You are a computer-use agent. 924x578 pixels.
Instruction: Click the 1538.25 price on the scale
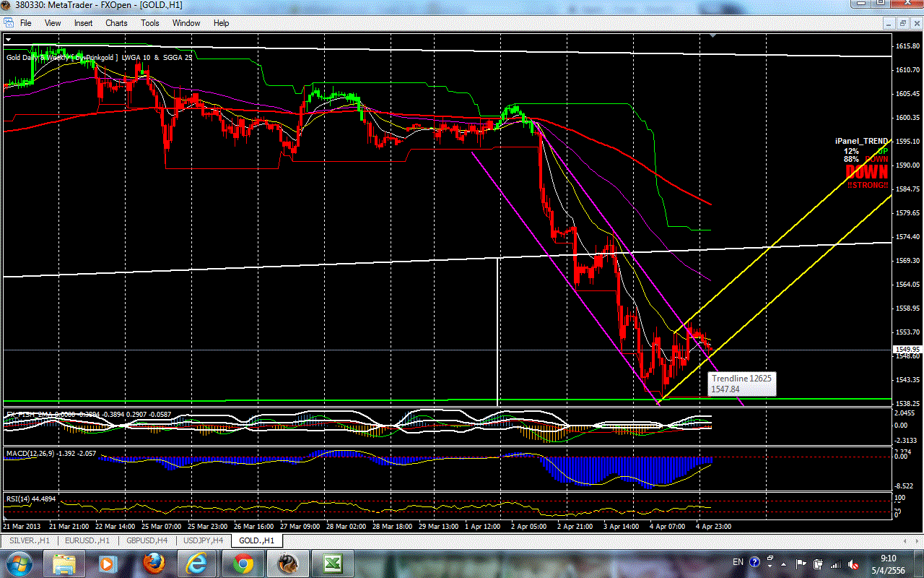click(907, 404)
